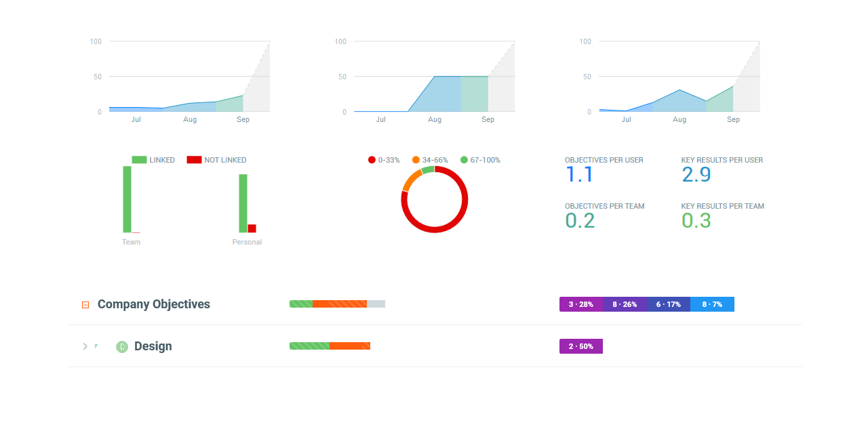868x435 pixels.
Task: Toggle the 67-100% donut legend item
Action: tap(480, 160)
